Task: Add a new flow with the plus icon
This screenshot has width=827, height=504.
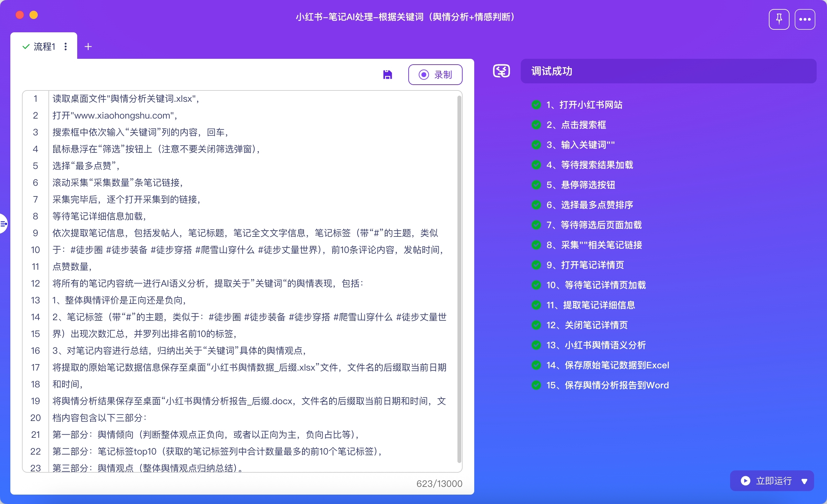Action: click(88, 47)
